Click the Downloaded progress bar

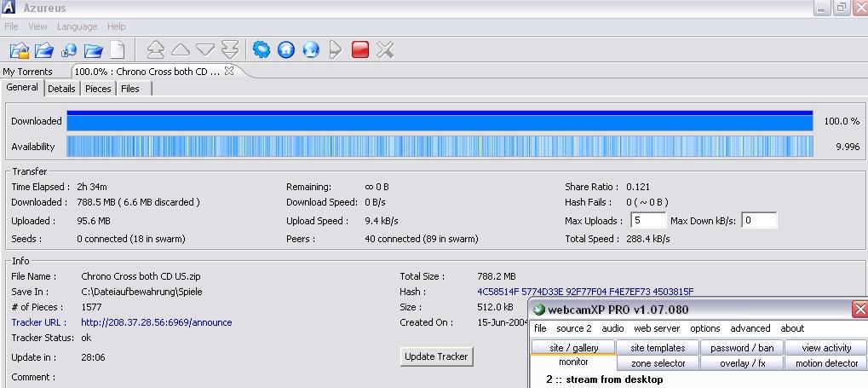click(x=440, y=121)
